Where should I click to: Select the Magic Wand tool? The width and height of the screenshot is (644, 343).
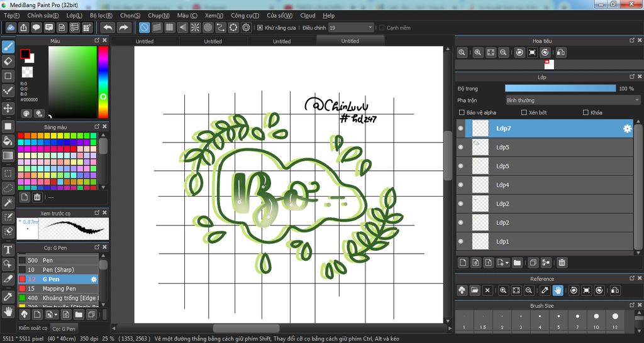[x=8, y=202]
